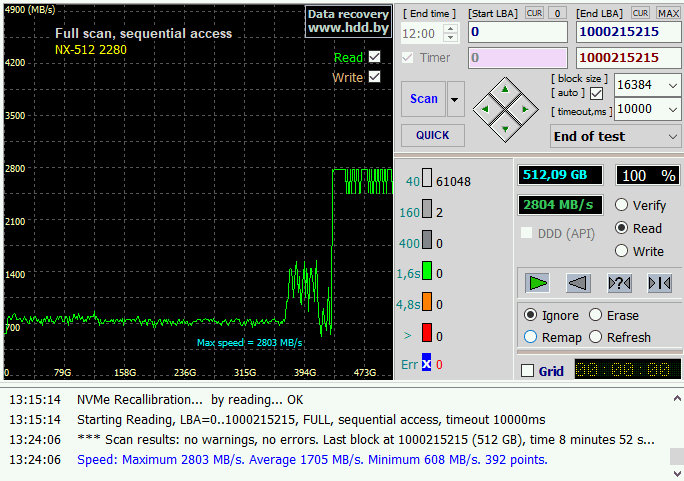Viewport: 684px width, 481px height.
Task: Click the NX-512 2280 drive label
Action: [91, 50]
